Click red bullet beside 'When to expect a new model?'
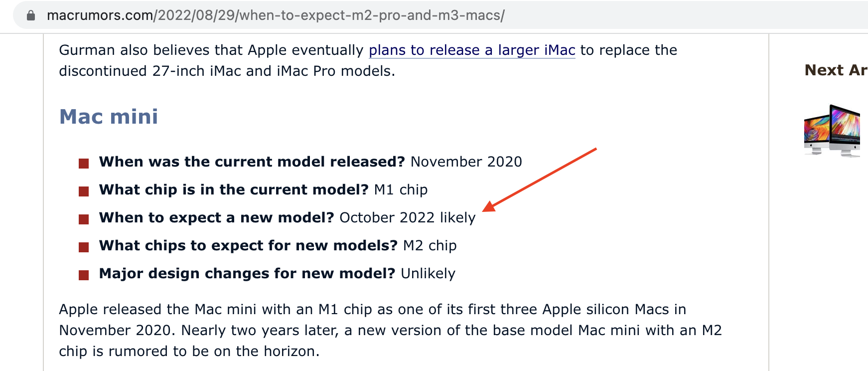Image resolution: width=868 pixels, height=371 pixels. (x=84, y=219)
